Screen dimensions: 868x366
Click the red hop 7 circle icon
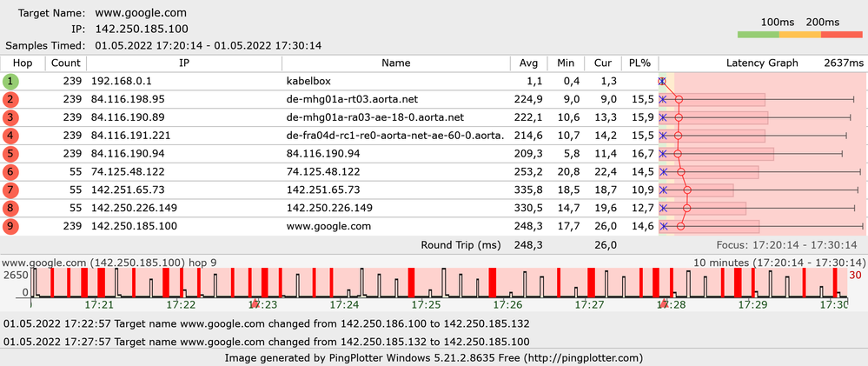pyautogui.click(x=10, y=190)
